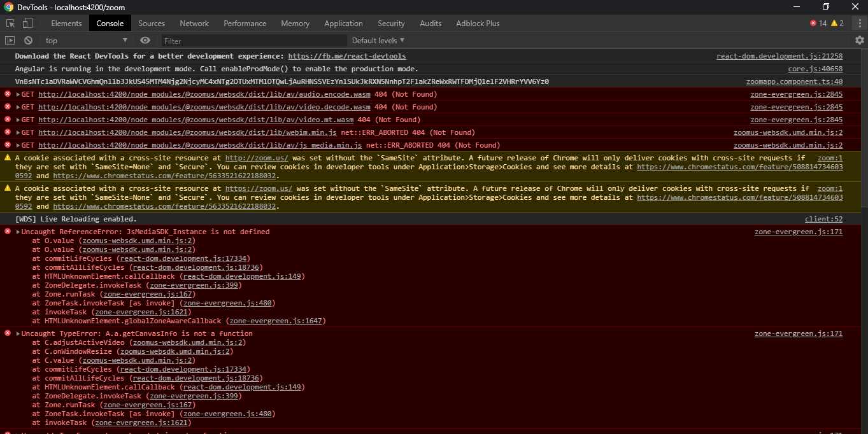This screenshot has width=868, height=434.
Task: Open the Performance tab
Action: [x=245, y=24]
